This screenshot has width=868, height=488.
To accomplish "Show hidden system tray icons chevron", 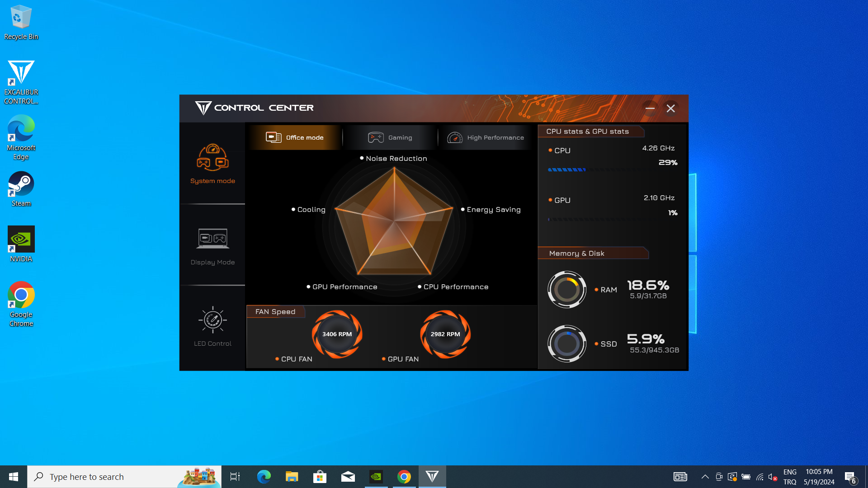I will click(x=705, y=477).
